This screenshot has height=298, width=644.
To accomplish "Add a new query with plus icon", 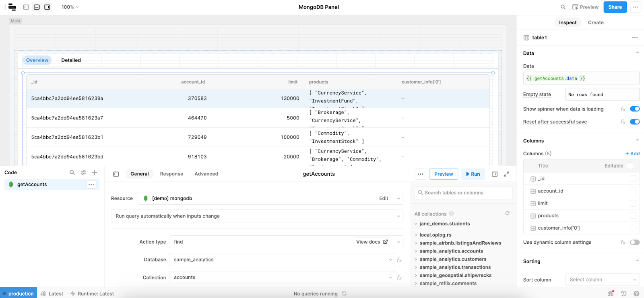I will [95, 173].
